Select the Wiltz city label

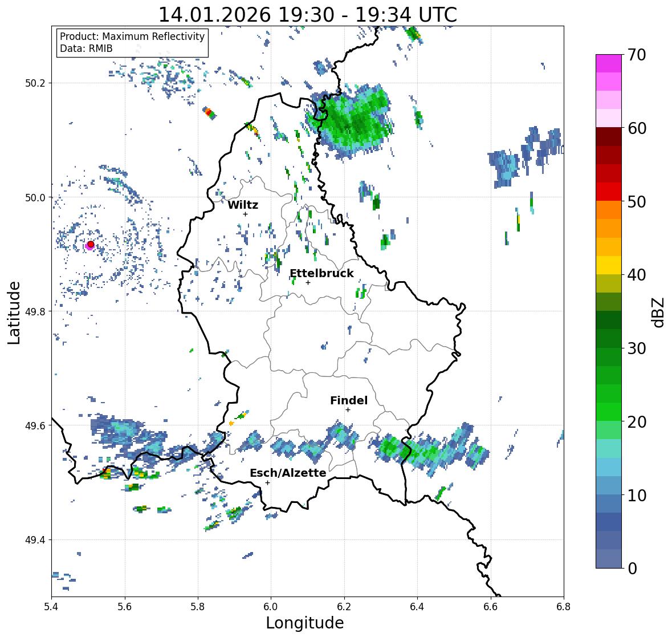pyautogui.click(x=243, y=205)
